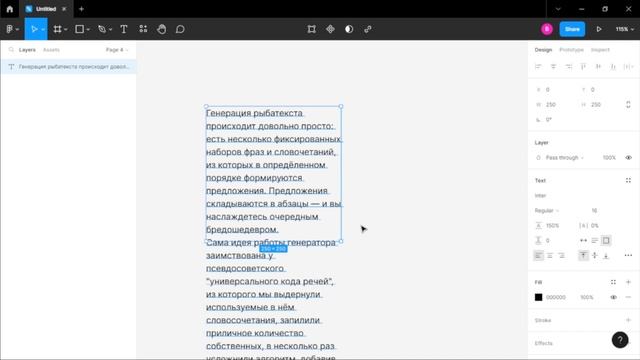The height and width of the screenshot is (360, 640).
Task: Set text auto height resizing
Action: (595, 240)
